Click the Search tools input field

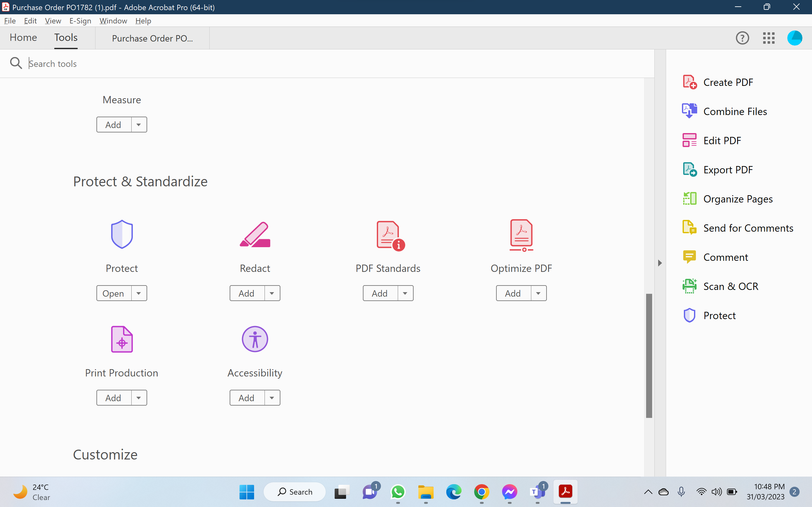tap(201, 63)
